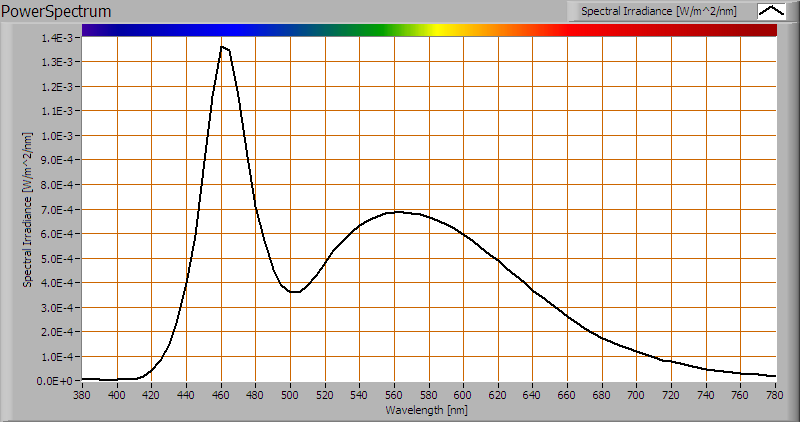Click the 700 tick label on x-axis
This screenshot has width=800, height=422.
(x=637, y=396)
